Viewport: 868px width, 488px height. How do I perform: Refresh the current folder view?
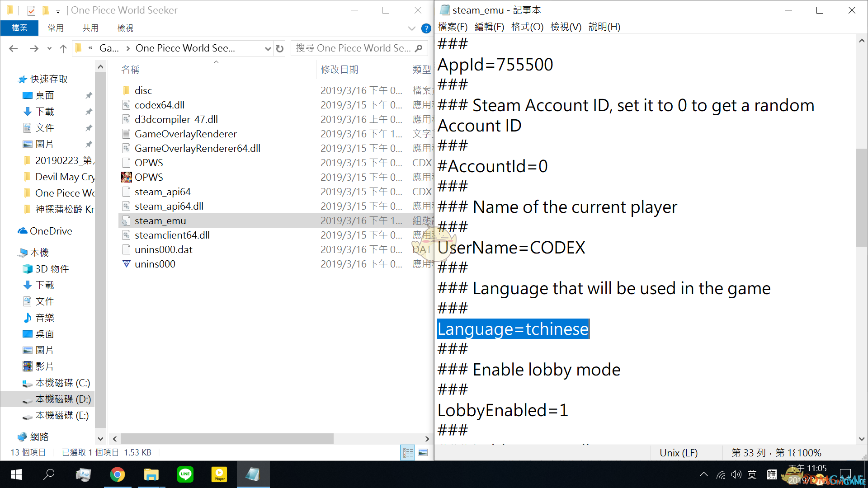pos(280,48)
